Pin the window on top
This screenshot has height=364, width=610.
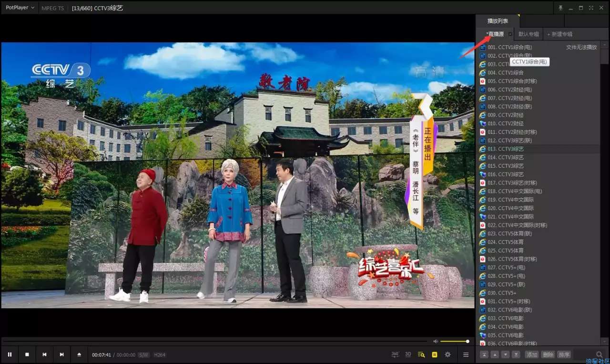561,8
